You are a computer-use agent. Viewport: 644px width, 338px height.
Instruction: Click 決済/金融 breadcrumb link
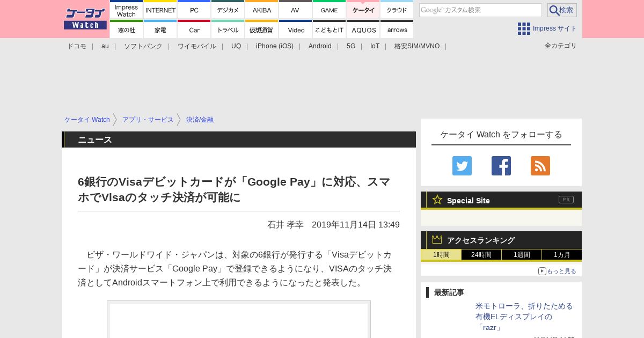[x=200, y=120]
